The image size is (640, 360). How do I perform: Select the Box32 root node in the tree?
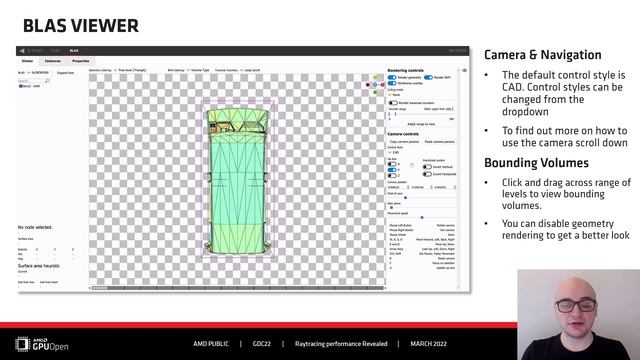29,86
